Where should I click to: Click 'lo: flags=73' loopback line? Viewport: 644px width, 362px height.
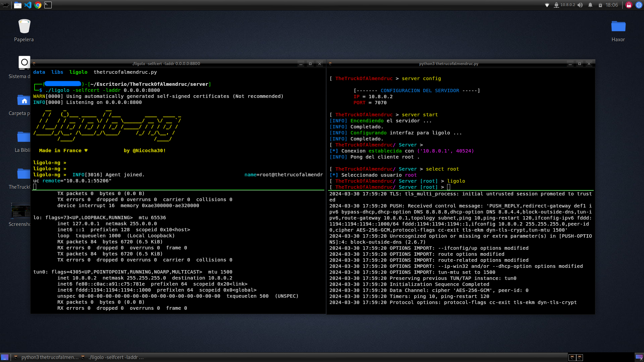tap(100, 218)
